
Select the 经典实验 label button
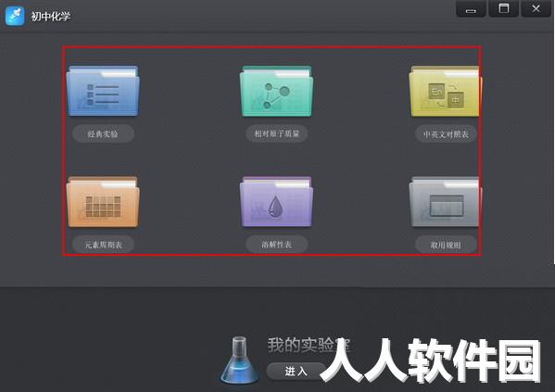tap(103, 133)
